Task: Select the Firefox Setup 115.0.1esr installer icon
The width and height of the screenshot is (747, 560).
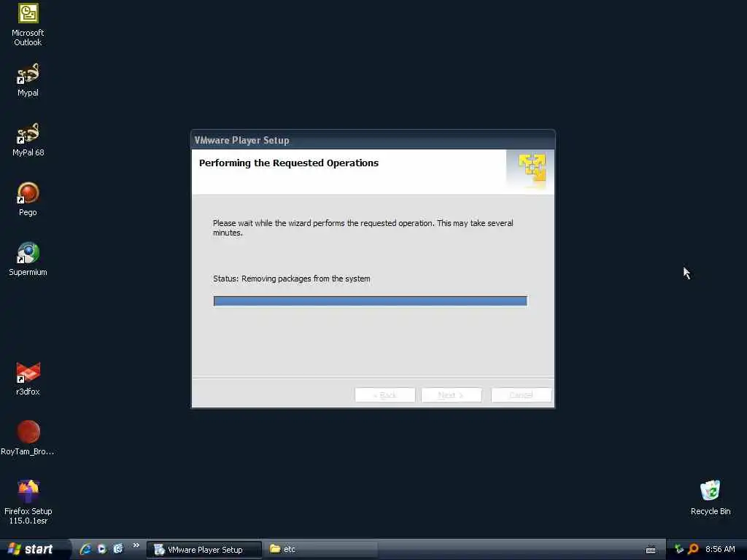Action: [28, 502]
